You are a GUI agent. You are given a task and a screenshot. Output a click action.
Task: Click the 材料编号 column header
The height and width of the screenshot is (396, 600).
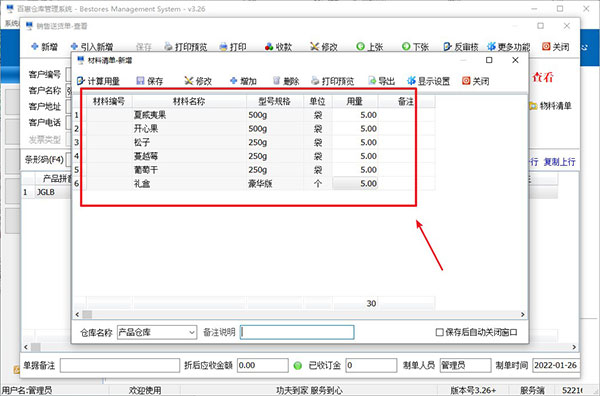(109, 101)
